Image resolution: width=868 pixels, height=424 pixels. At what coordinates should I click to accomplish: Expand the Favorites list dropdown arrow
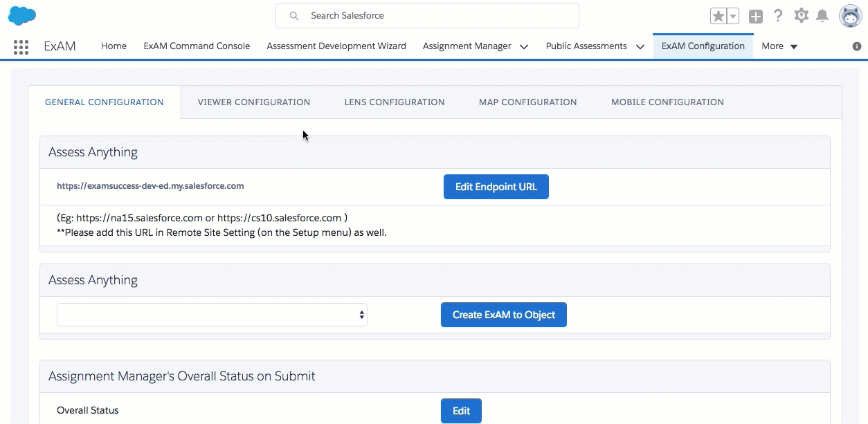pyautogui.click(x=733, y=16)
